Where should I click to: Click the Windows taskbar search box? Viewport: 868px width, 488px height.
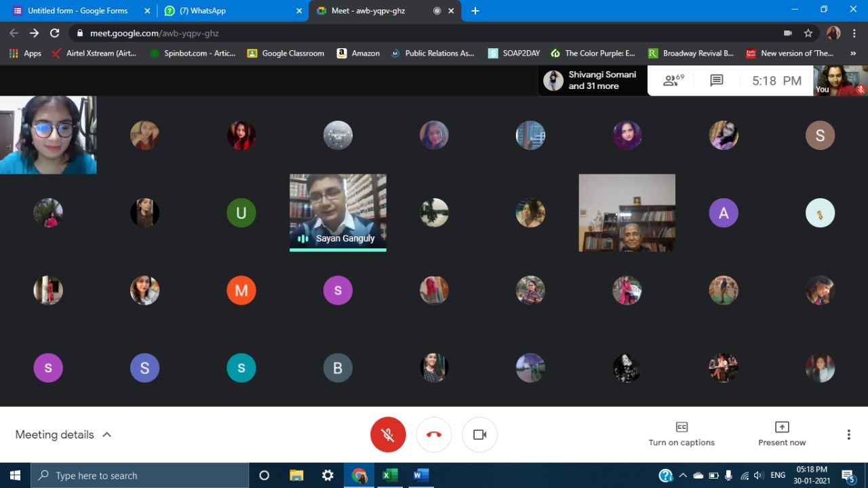tap(140, 476)
